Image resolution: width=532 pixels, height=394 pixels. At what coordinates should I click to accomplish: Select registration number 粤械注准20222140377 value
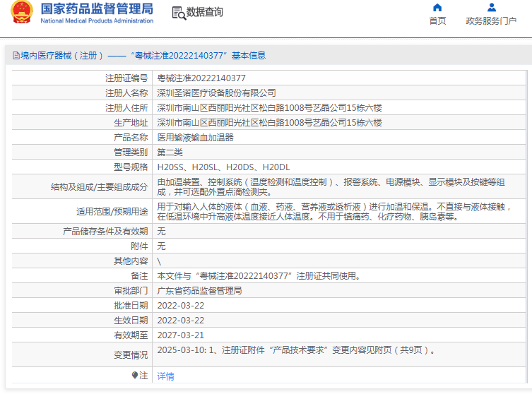pyautogui.click(x=201, y=78)
